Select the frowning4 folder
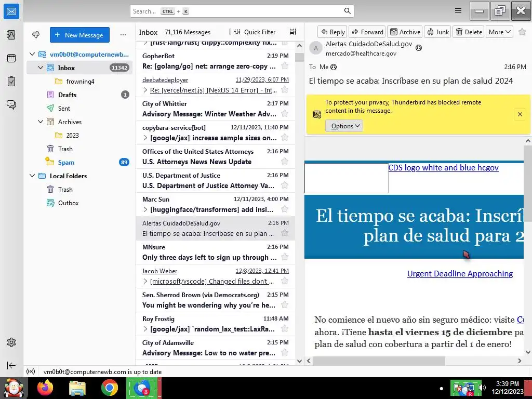Image resolution: width=532 pixels, height=399 pixels. pos(79,82)
